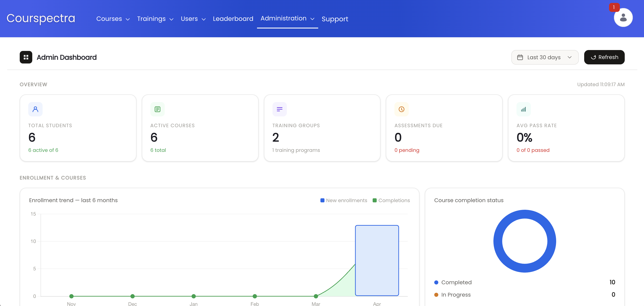This screenshot has height=306, width=644.
Task: Click the Admin Dashboard title
Action: coord(67,57)
